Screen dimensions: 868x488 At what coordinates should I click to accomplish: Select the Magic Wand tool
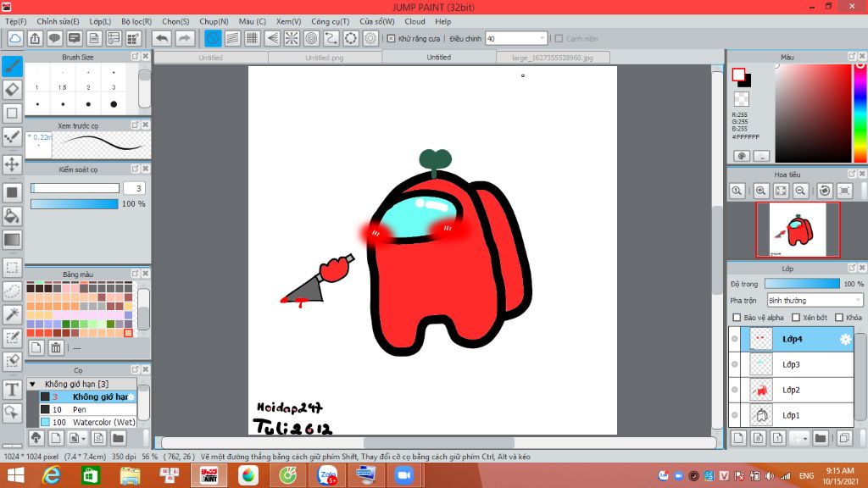(x=12, y=314)
